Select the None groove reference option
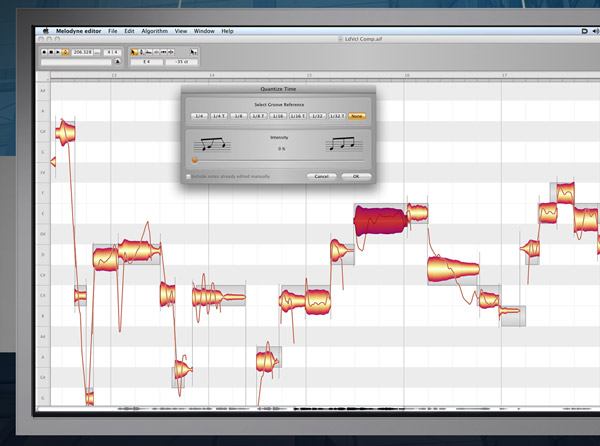 (357, 116)
